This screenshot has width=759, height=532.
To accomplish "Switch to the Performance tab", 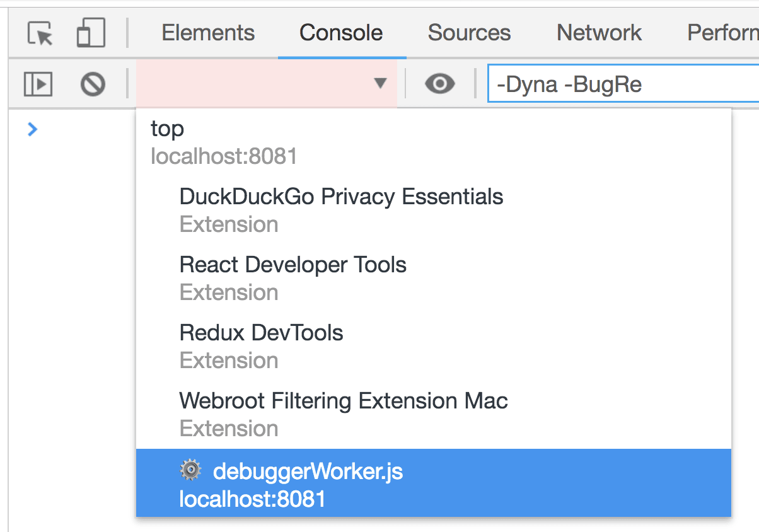I will [722, 33].
